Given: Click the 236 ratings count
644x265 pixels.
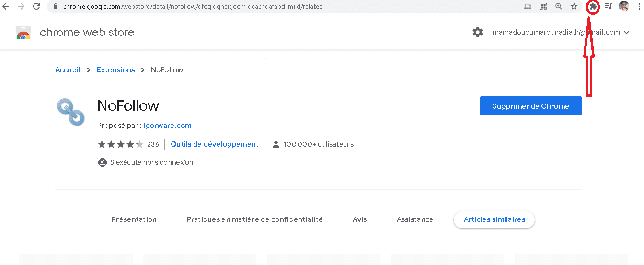Looking at the screenshot, I should click(x=153, y=144).
